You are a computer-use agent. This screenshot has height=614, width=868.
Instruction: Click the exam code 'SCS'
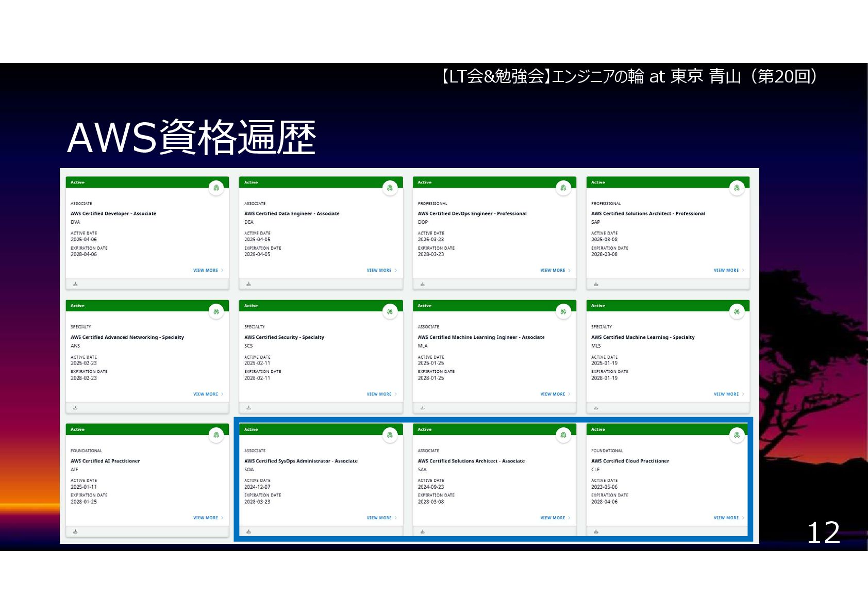(248, 346)
